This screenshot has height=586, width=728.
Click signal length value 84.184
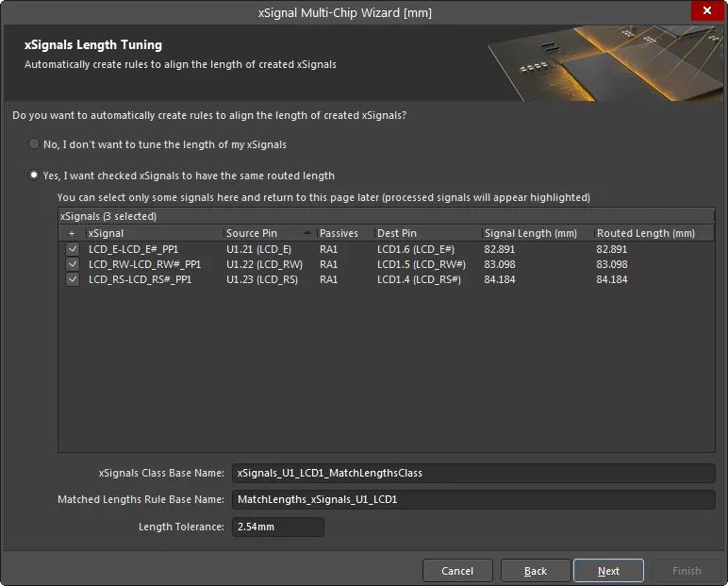(500, 279)
